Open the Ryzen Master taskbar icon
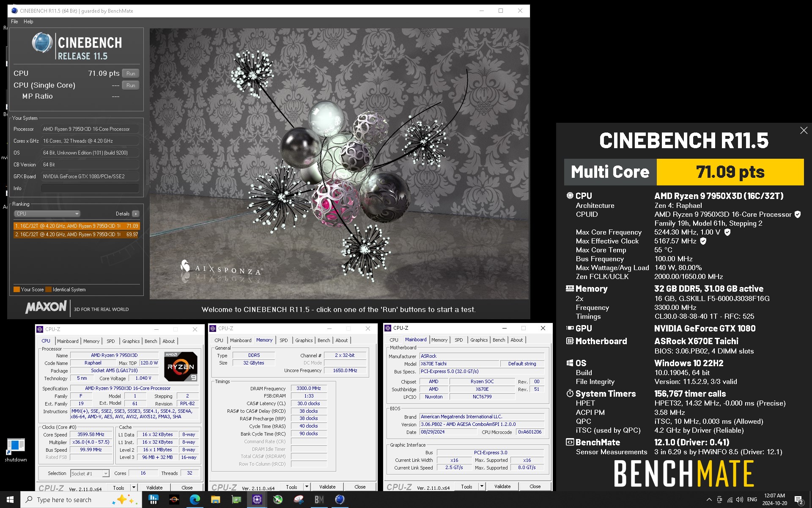 click(174, 500)
